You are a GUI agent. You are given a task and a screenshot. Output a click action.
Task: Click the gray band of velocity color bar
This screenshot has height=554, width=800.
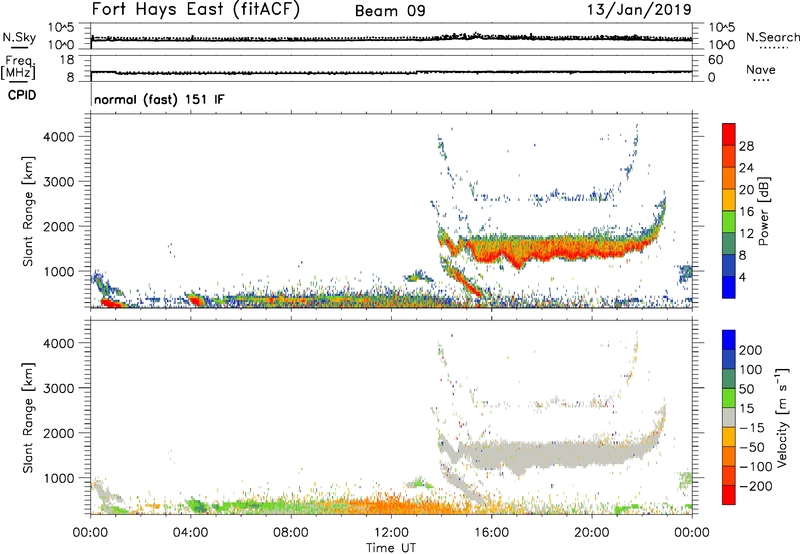[729, 417]
